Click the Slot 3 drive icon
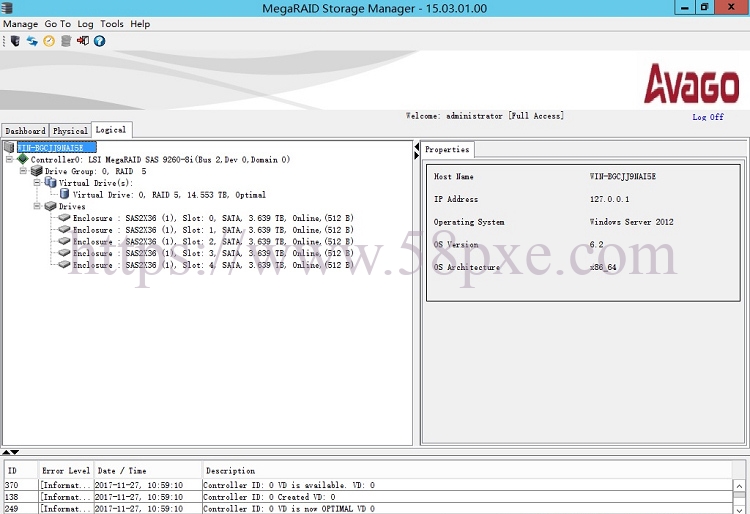This screenshot has width=750, height=514. [x=64, y=252]
